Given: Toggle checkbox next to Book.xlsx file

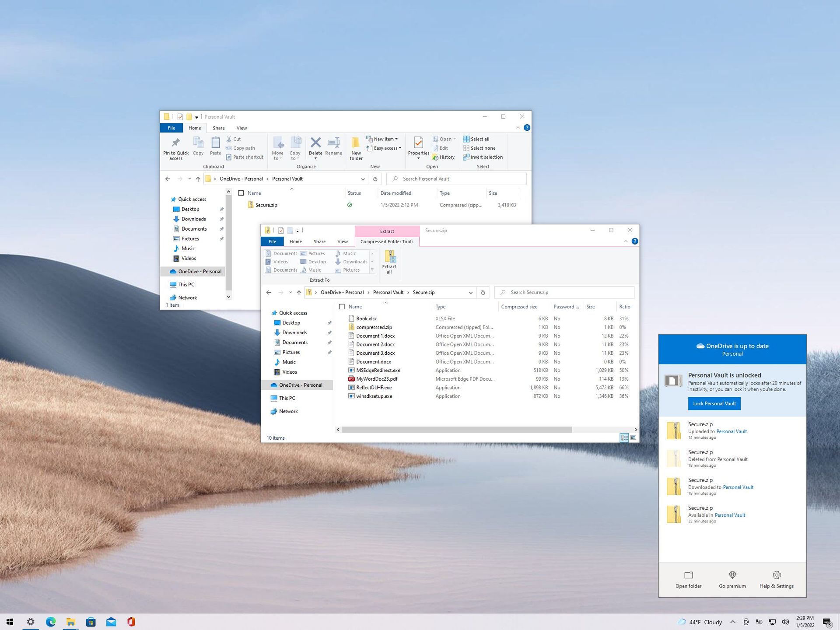Looking at the screenshot, I should [343, 318].
